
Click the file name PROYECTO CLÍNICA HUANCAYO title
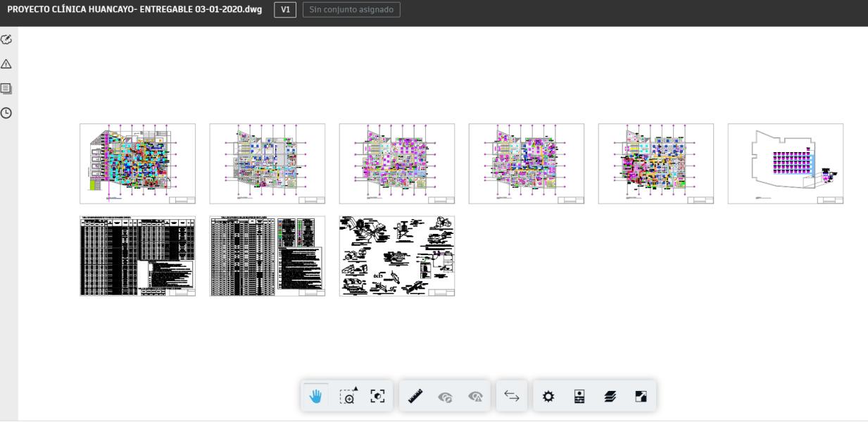[134, 10]
